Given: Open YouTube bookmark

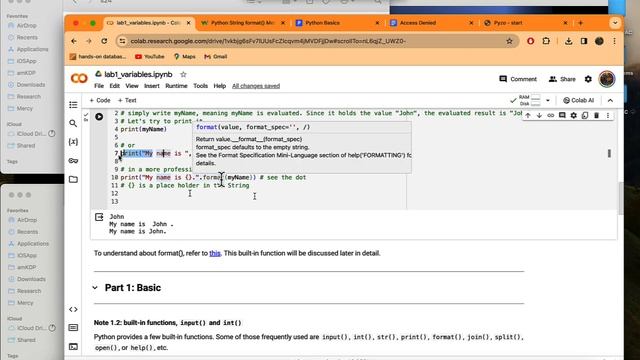Looking at the screenshot, I should point(149,57).
